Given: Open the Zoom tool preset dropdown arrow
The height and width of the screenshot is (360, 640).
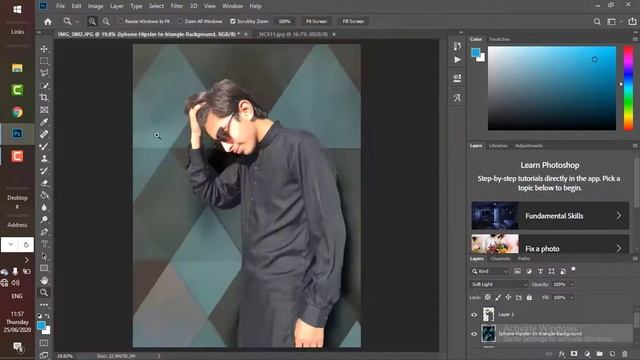Looking at the screenshot, I should (x=77, y=22).
